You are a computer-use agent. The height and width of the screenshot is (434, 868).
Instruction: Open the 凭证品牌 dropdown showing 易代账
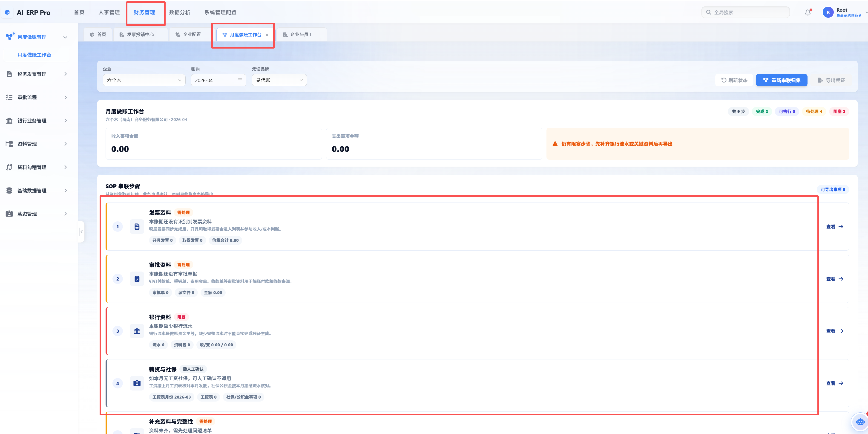pos(279,80)
